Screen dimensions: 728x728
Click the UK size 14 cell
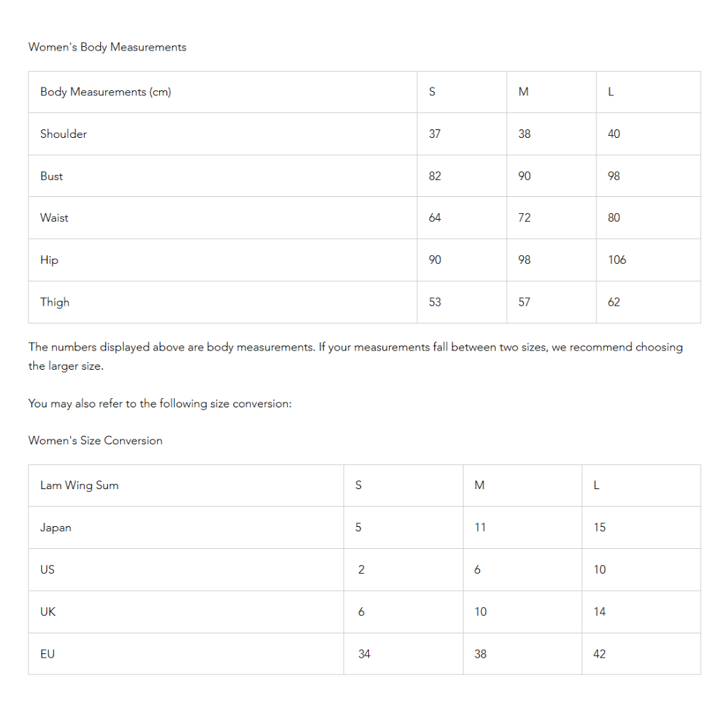pyautogui.click(x=599, y=611)
